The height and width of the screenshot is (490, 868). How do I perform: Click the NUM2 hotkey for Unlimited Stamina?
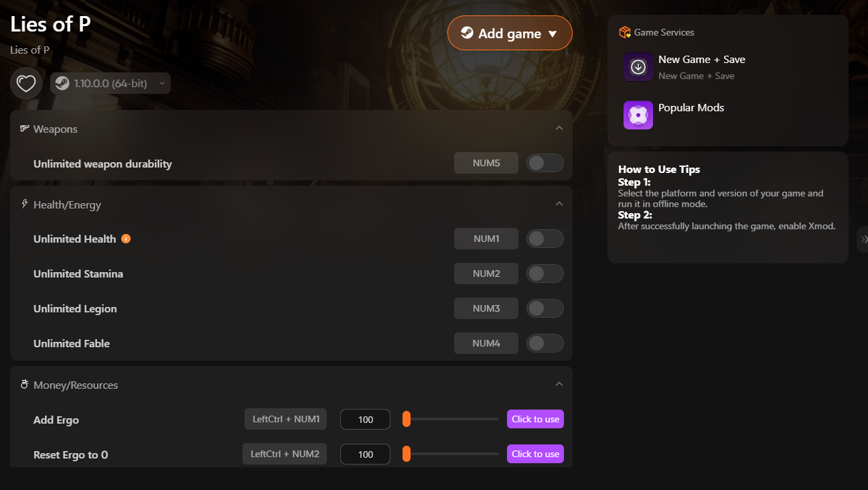tap(486, 273)
